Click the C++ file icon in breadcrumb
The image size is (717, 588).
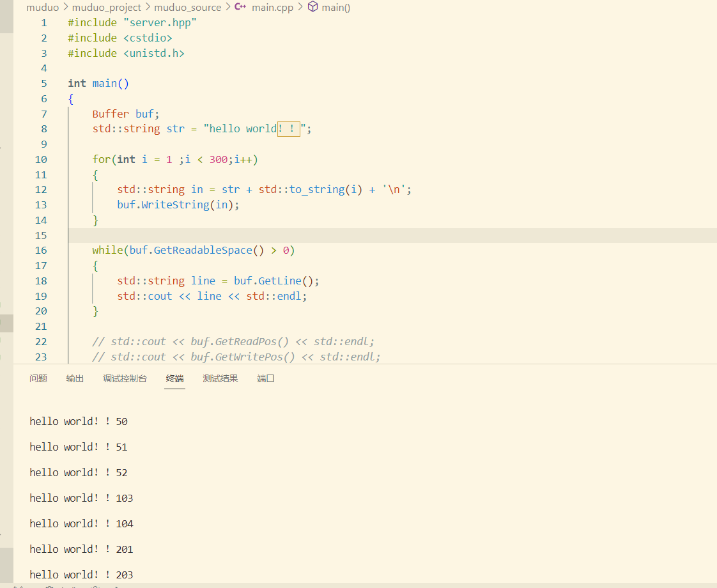(240, 7)
